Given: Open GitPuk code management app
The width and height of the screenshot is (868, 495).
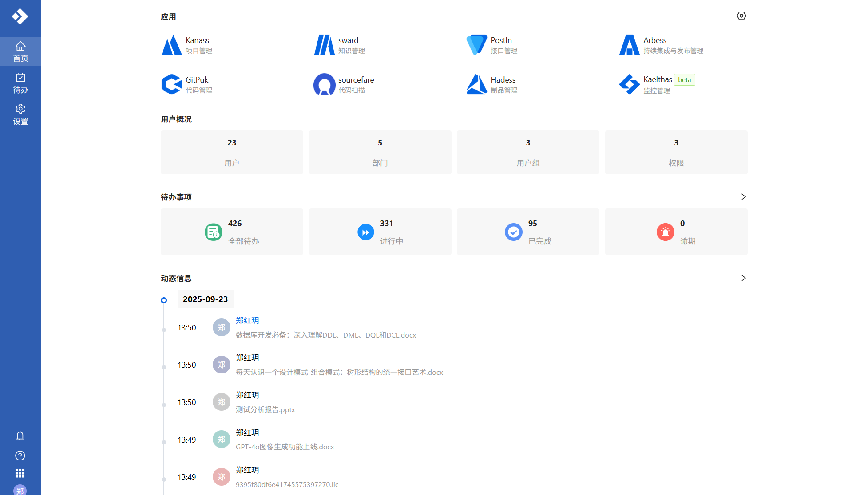Looking at the screenshot, I should click(187, 84).
